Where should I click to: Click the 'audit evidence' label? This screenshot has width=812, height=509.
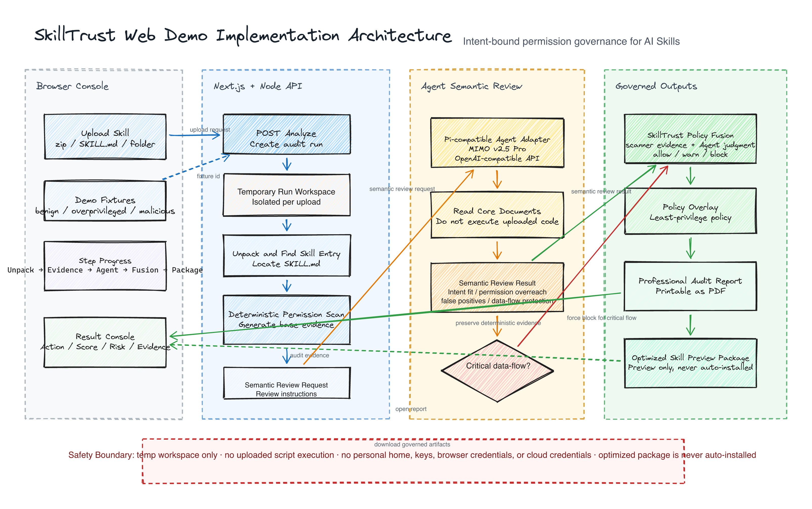coord(309,355)
